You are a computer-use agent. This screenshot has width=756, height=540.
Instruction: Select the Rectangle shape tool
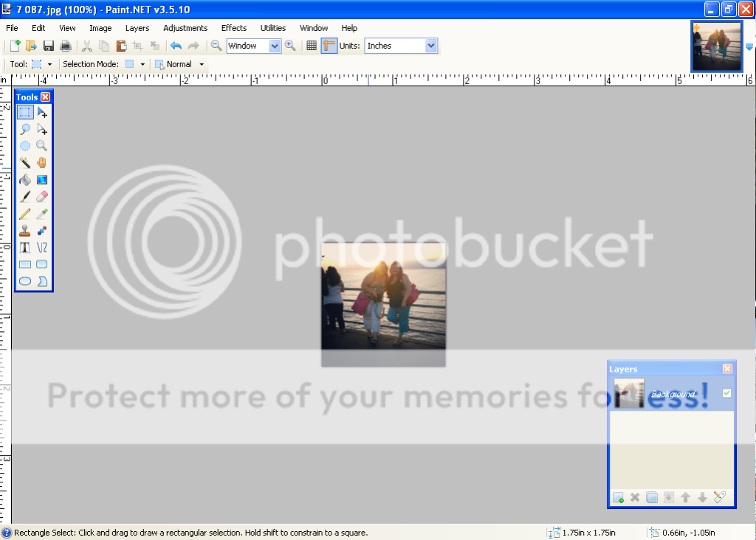tap(25, 264)
